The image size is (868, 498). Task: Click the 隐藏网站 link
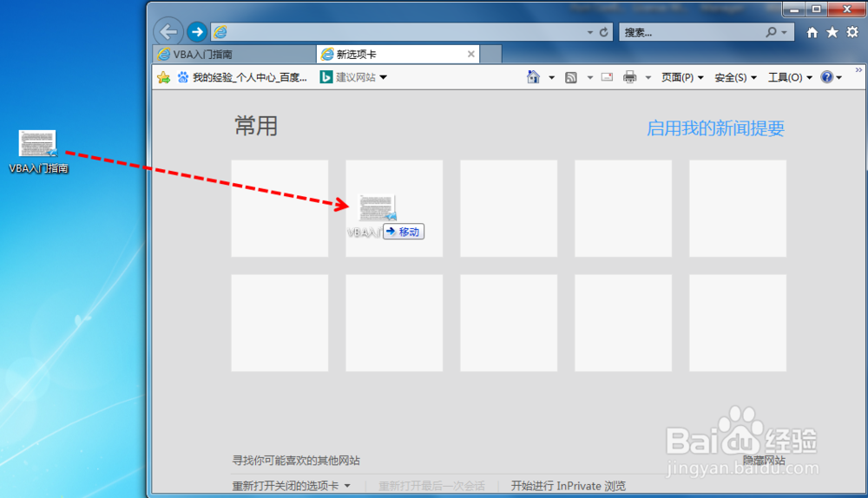pos(763,461)
